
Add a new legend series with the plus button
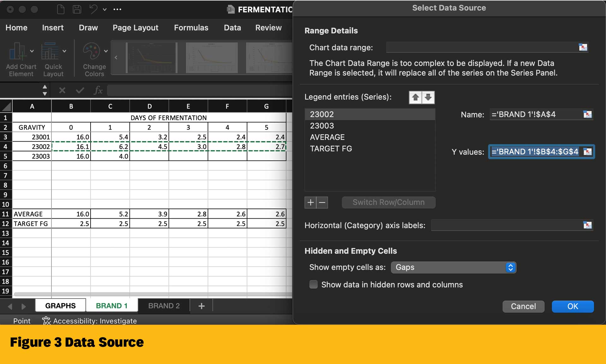click(x=310, y=203)
